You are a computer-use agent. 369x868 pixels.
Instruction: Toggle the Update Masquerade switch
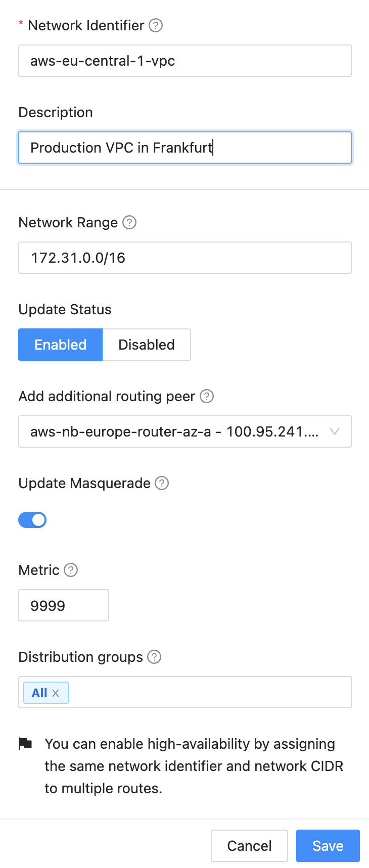[x=32, y=520]
